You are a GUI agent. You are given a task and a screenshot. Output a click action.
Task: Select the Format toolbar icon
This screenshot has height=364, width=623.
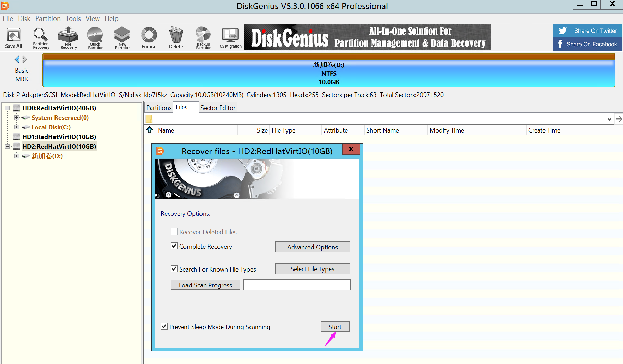(149, 38)
